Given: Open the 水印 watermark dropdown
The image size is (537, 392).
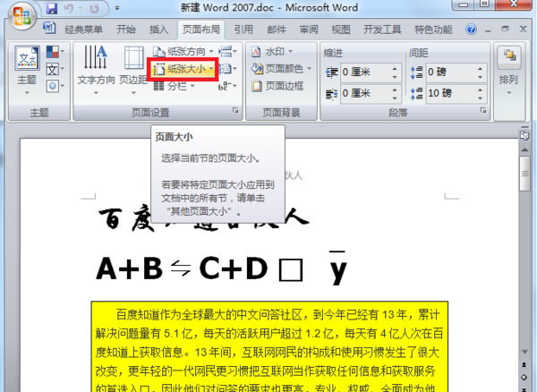Looking at the screenshot, I should click(x=272, y=52).
